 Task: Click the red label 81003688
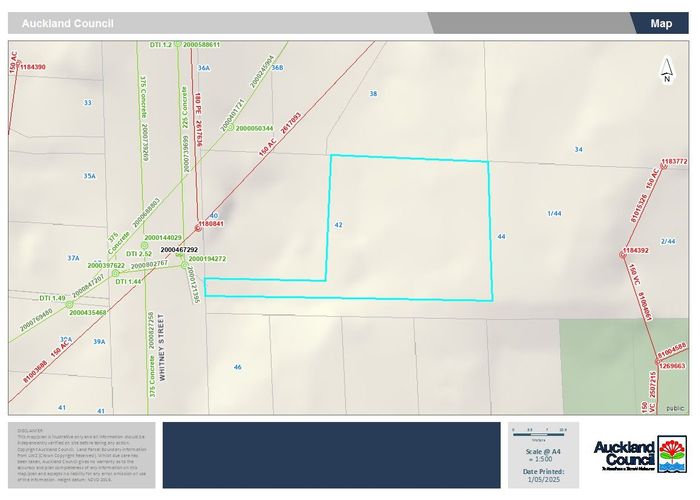click(35, 372)
